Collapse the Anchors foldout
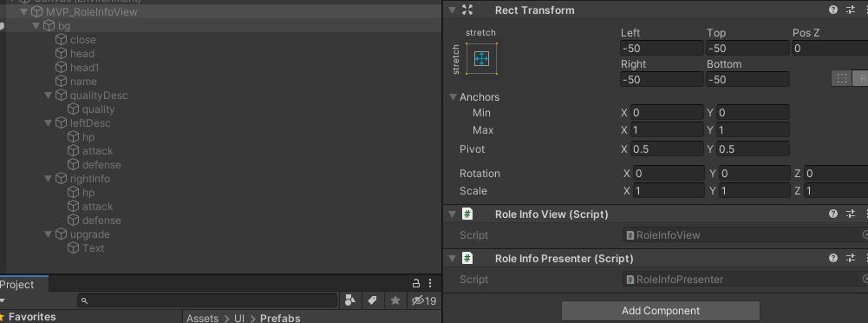Viewport: 868px width, 323px height. (x=453, y=97)
